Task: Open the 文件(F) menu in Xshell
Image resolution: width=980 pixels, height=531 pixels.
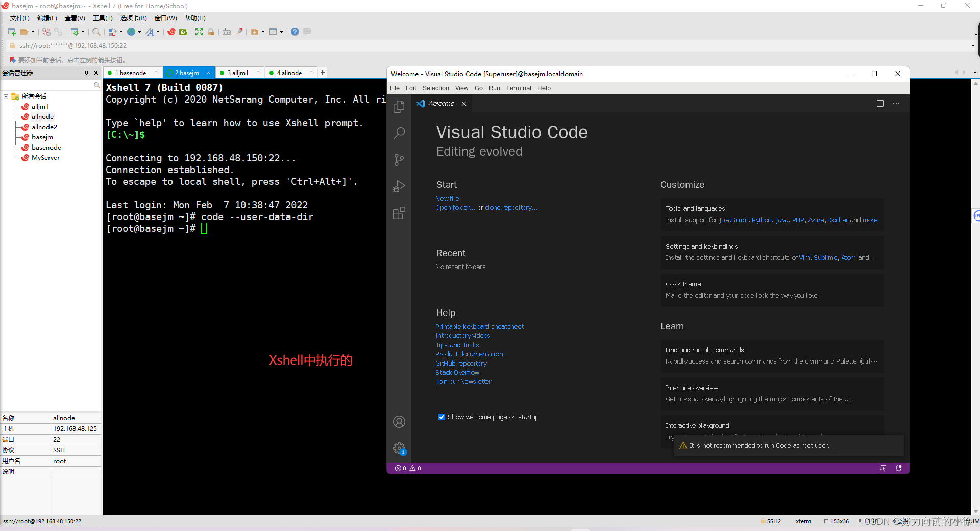Action: pyautogui.click(x=19, y=18)
